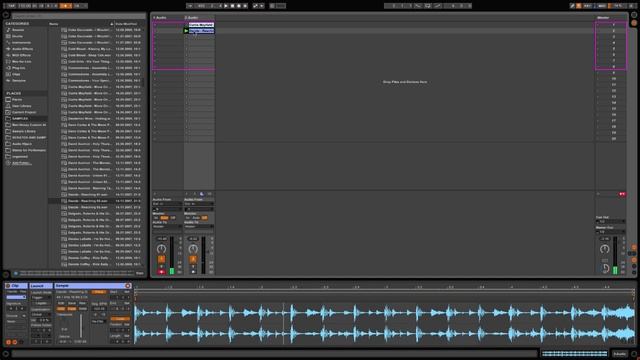Select the Cold Grits sample file
Image resolution: width=640 pixels, height=360 pixels.
[89, 62]
